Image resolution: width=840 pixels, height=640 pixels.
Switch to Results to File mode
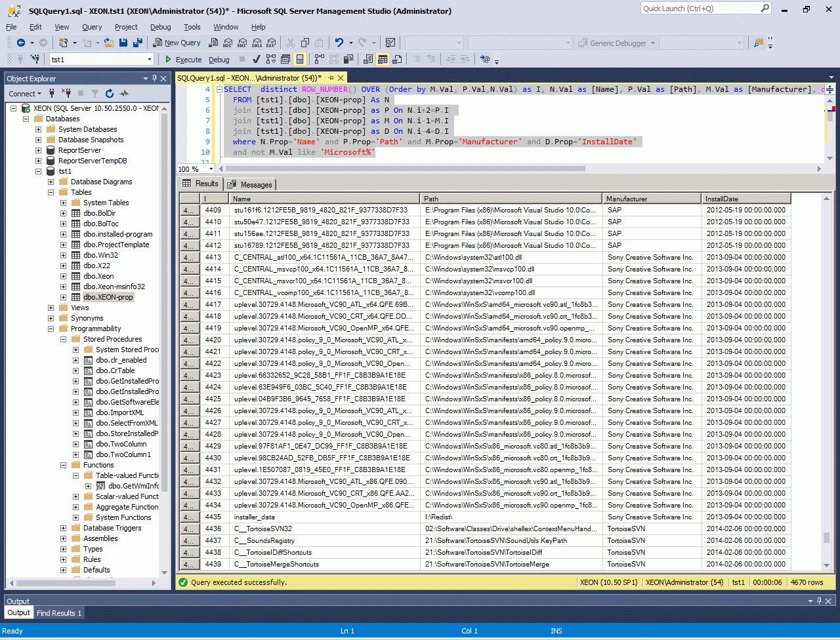pos(397,59)
